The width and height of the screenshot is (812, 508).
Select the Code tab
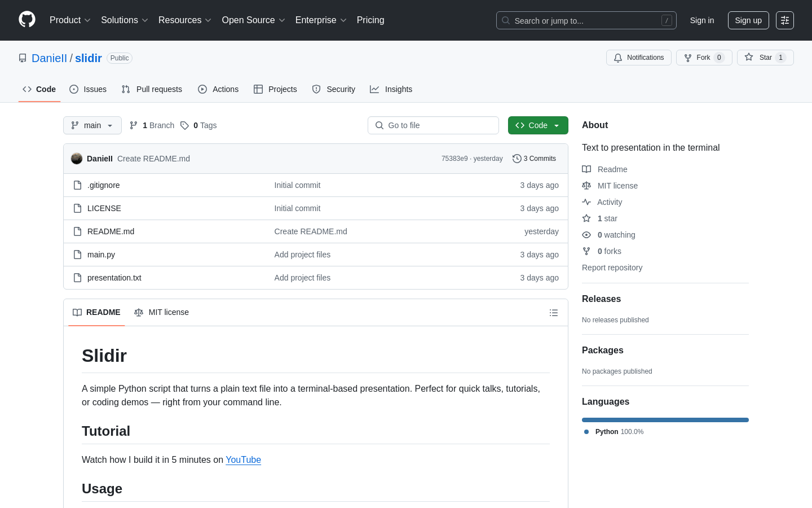pyautogui.click(x=39, y=89)
